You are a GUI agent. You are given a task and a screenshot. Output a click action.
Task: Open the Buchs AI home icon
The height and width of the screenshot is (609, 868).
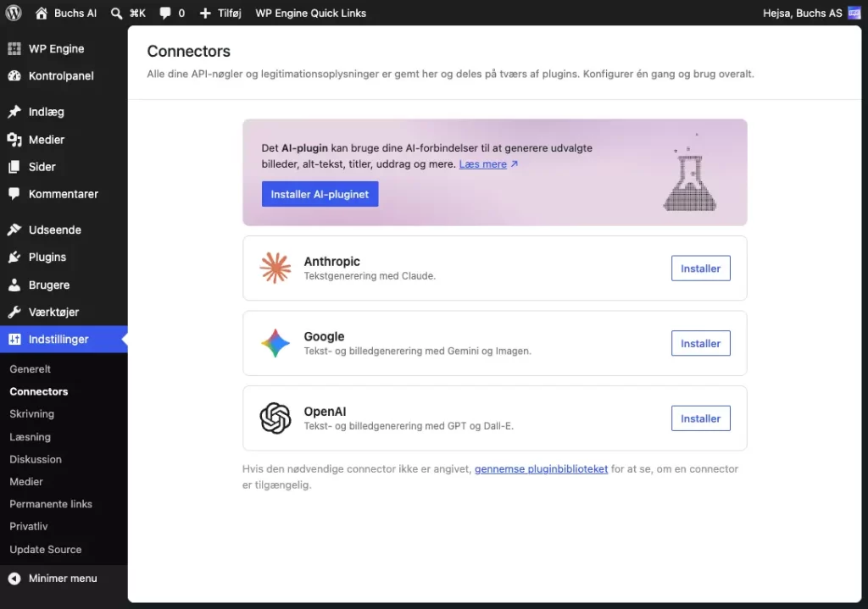tap(42, 13)
